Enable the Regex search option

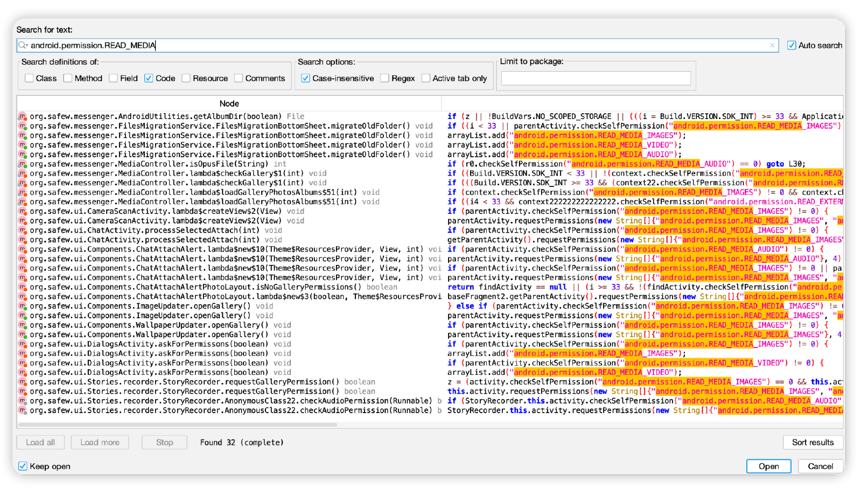(x=384, y=78)
